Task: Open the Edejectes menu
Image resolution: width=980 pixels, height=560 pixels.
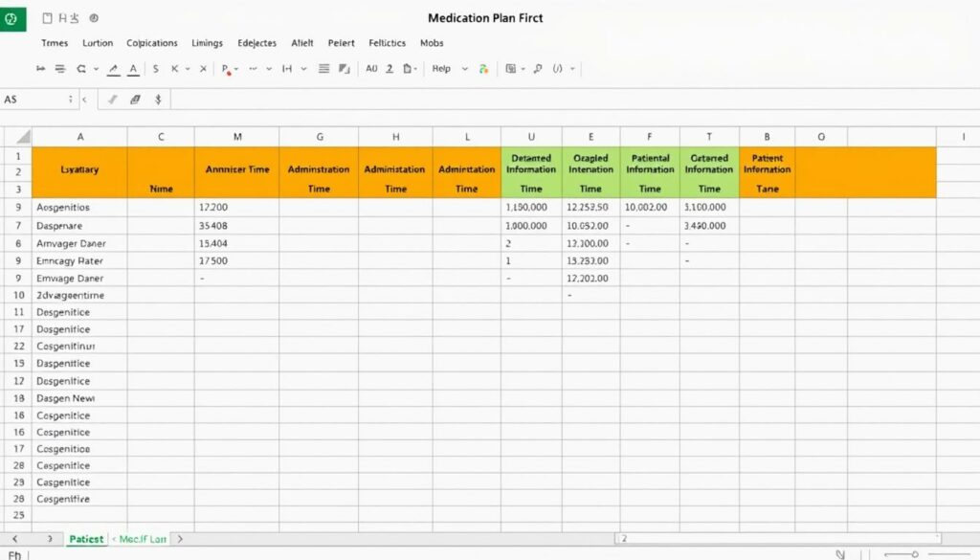Action: (x=256, y=43)
